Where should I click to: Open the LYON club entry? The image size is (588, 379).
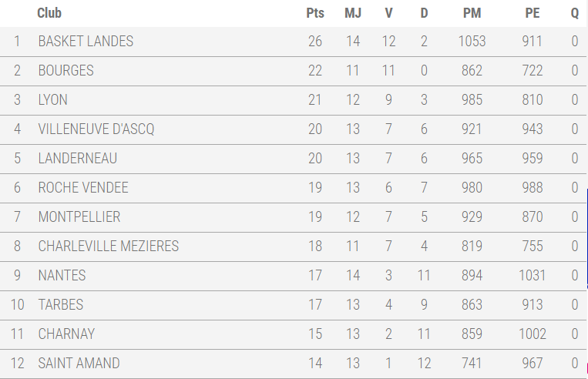[x=52, y=100]
